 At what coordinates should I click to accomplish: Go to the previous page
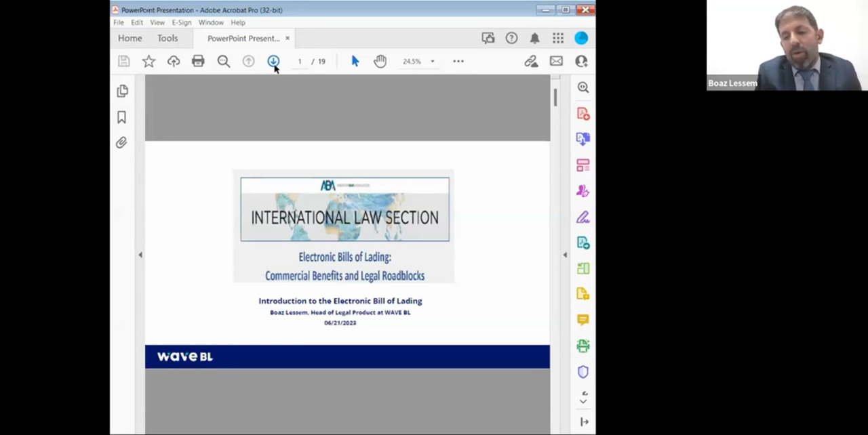click(248, 61)
